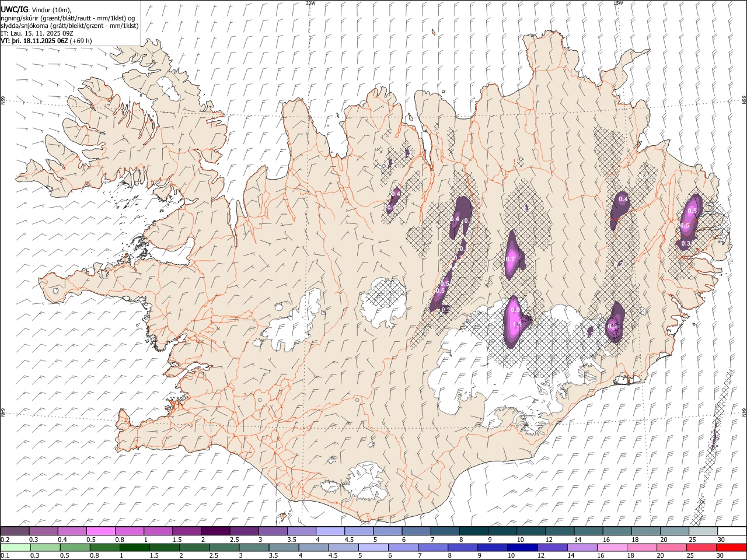Pick the bright magenta 0.5 swatch, upper legend row
Image resolution: width=747 pixels, height=560 pixels.
(101, 531)
